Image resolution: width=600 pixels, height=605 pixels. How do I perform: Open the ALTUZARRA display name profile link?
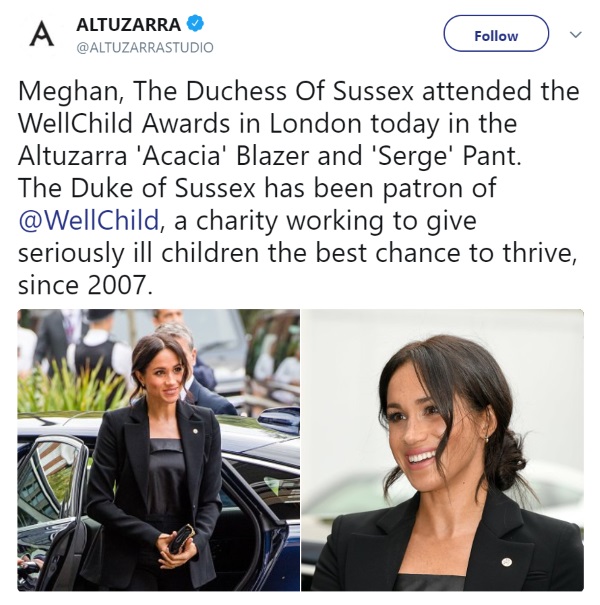pyautogui.click(x=128, y=24)
